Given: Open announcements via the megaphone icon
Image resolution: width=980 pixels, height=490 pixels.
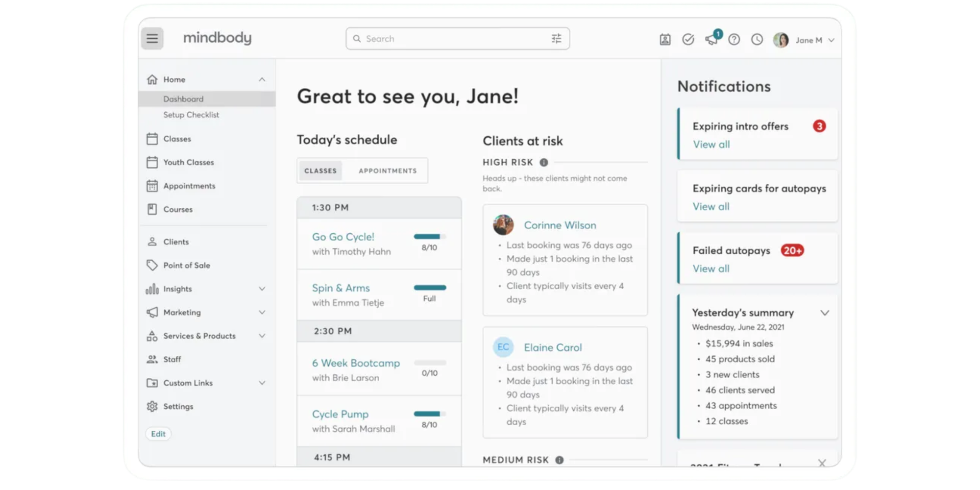Looking at the screenshot, I should (711, 39).
